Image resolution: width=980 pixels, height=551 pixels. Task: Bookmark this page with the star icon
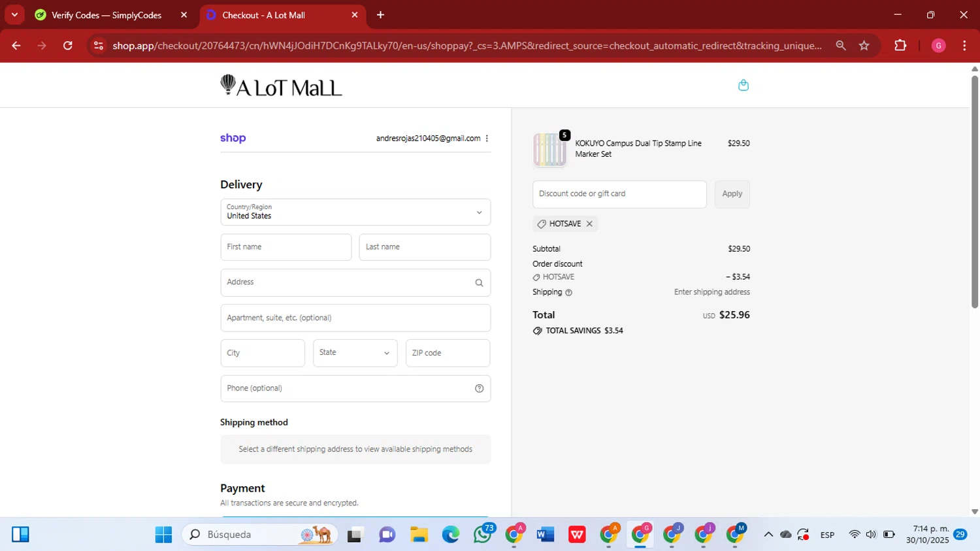(x=864, y=46)
